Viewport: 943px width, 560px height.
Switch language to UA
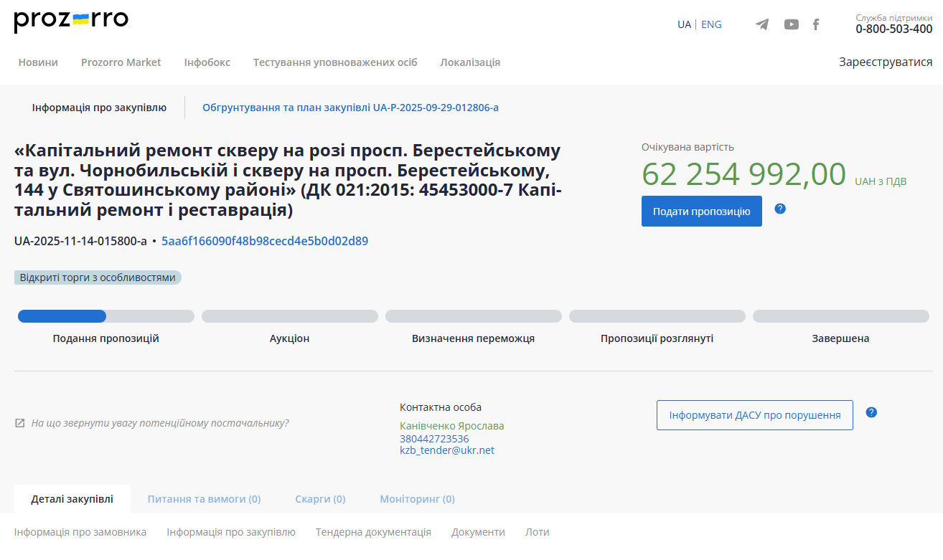tap(684, 24)
